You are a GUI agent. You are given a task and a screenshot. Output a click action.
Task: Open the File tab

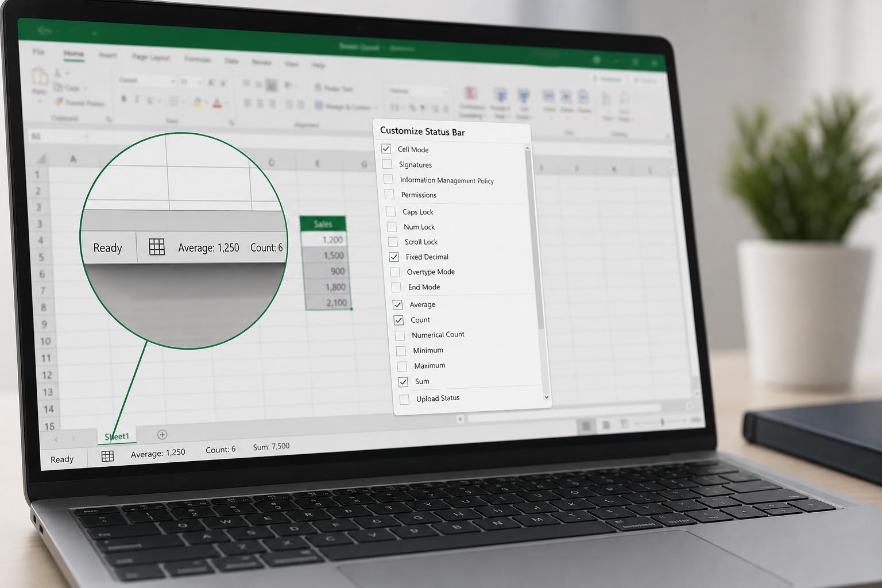click(38, 52)
